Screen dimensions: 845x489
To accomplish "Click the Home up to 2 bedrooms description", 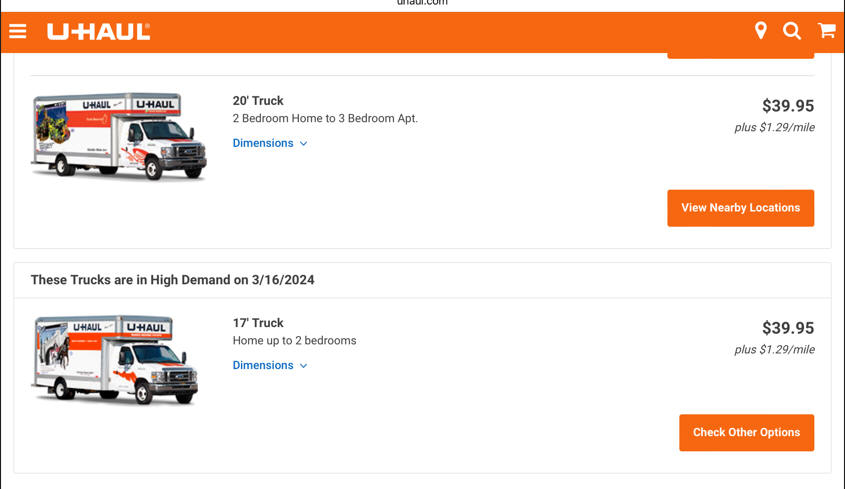I will [x=294, y=340].
